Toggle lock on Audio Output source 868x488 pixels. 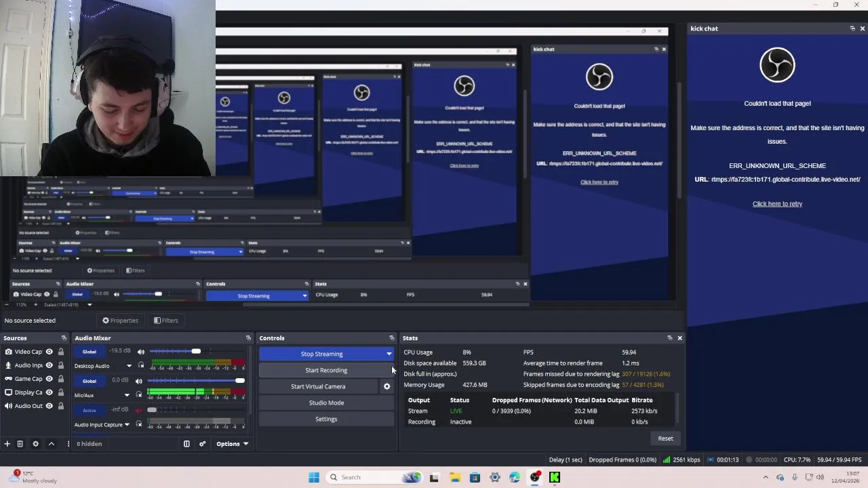(x=60, y=406)
